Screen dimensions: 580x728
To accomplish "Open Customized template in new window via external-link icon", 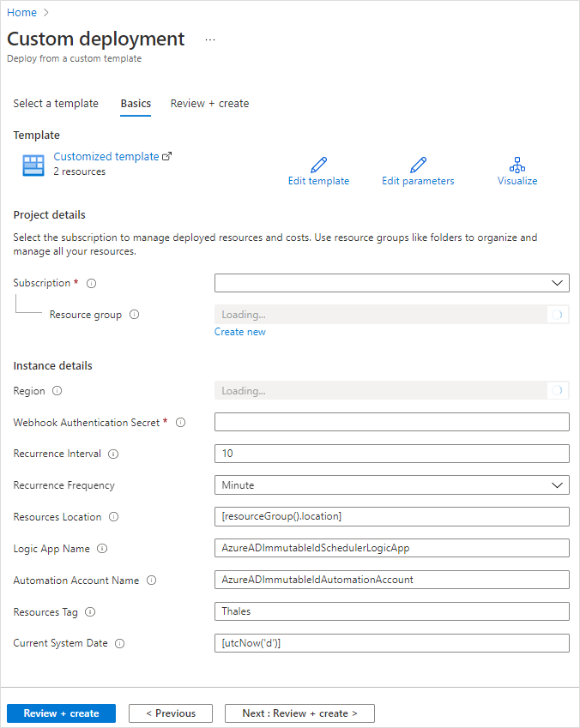I will (x=166, y=155).
